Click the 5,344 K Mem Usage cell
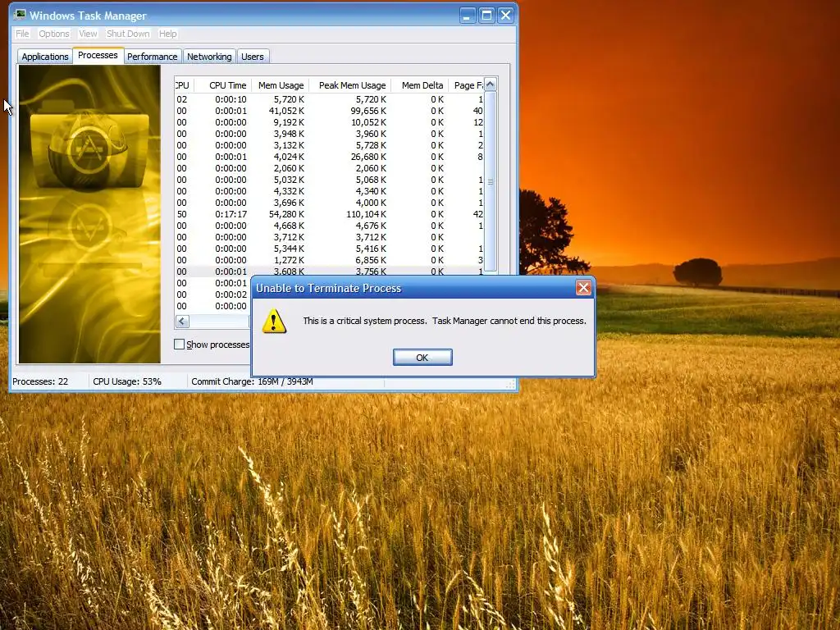The height and width of the screenshot is (630, 840). pos(289,249)
